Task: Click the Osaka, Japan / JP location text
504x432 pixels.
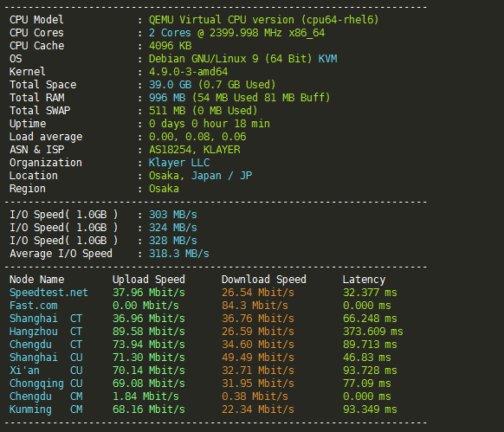Action: (x=200, y=176)
